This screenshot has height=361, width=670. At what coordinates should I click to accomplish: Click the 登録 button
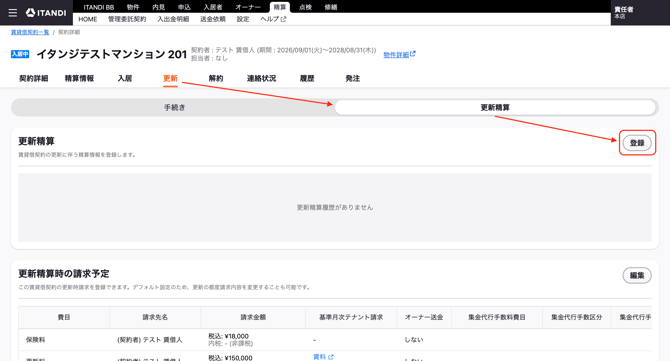(637, 143)
